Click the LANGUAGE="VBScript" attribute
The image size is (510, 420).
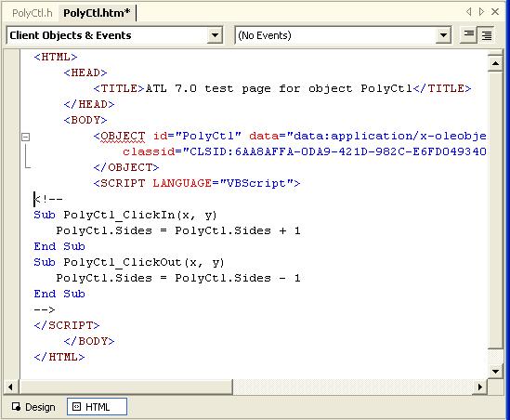(x=223, y=183)
